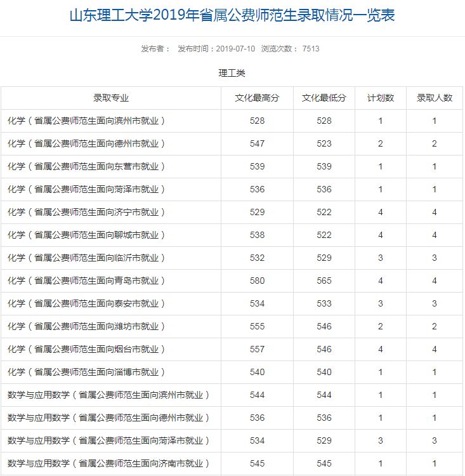This screenshot has height=476, width=465.
Task: Click highest score 532 in 临沂市 row
Action: (257, 258)
